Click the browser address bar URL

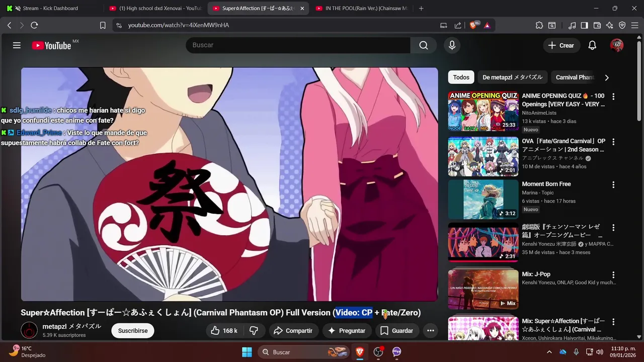(179, 25)
